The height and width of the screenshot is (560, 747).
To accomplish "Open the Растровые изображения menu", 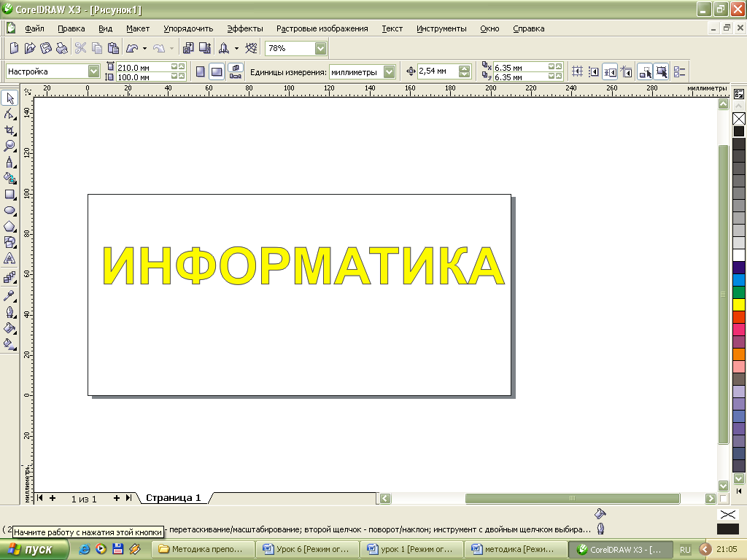I will (322, 28).
